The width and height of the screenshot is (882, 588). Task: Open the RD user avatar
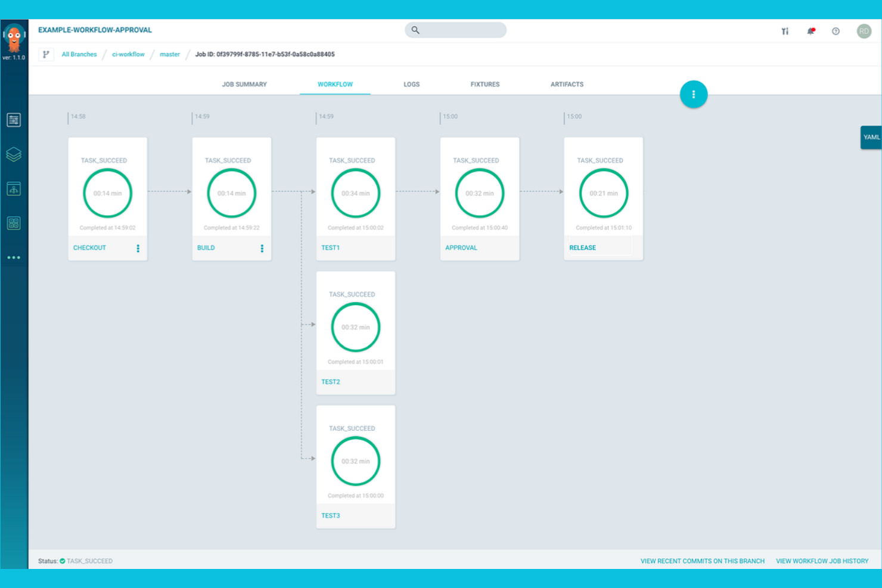864,31
